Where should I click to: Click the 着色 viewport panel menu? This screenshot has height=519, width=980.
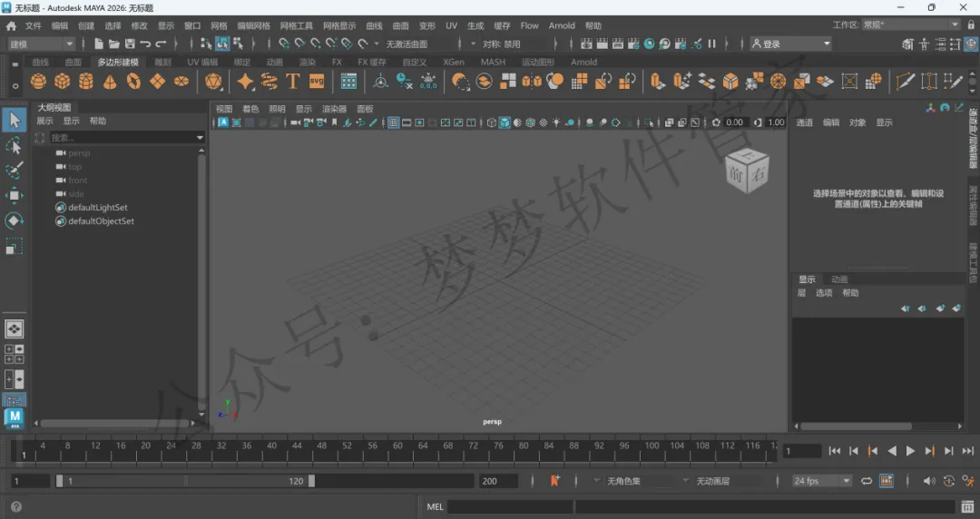click(x=250, y=109)
